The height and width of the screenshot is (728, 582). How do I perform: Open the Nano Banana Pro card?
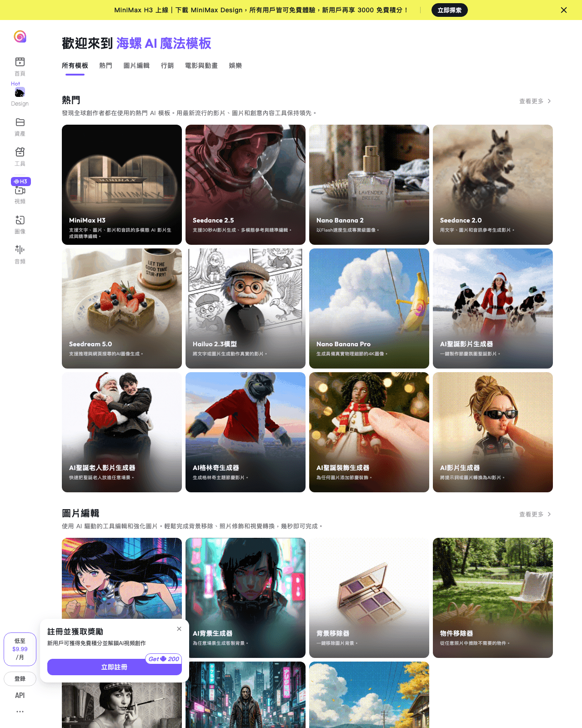369,308
